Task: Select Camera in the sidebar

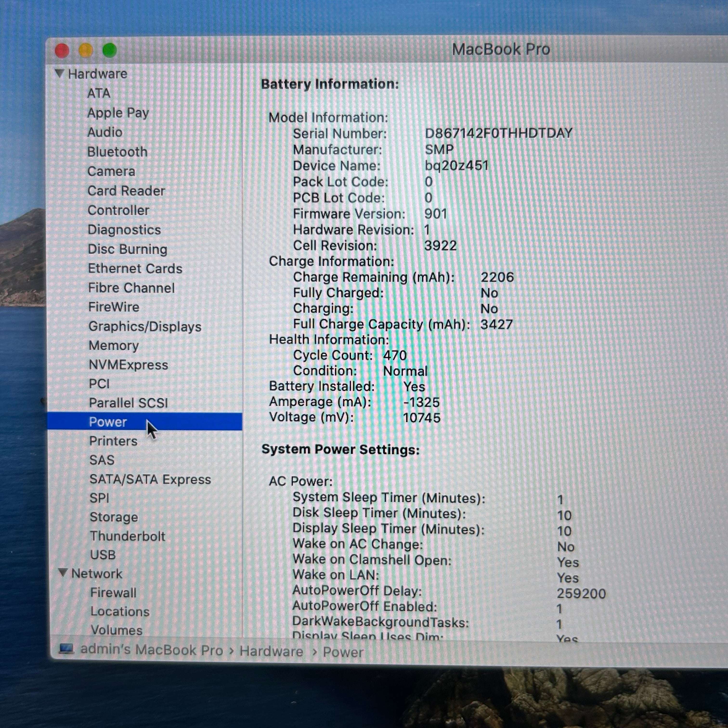Action: click(111, 171)
